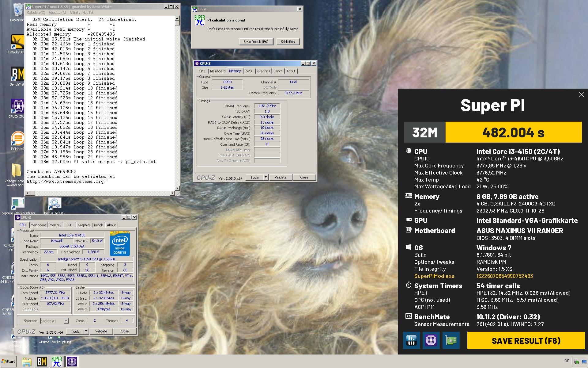Expand Tools dropdown arrow in memory CPU-Z window
Viewport: 588px width, 368px height.
pyautogui.click(x=266, y=177)
